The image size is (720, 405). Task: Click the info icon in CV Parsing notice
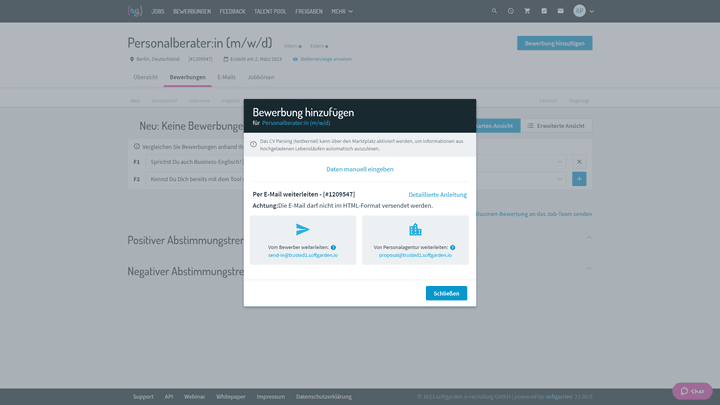[x=253, y=144]
